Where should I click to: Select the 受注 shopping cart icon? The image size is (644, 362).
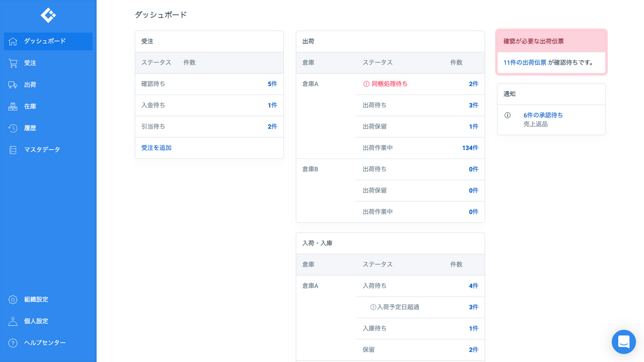[13, 62]
